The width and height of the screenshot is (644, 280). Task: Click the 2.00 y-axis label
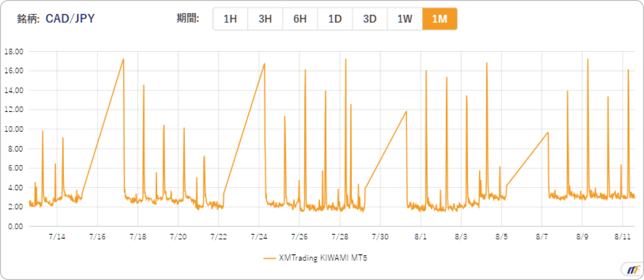click(16, 207)
